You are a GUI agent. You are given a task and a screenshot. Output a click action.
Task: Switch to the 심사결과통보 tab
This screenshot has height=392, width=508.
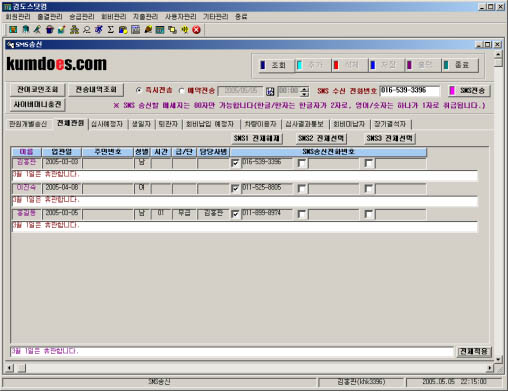coord(304,124)
